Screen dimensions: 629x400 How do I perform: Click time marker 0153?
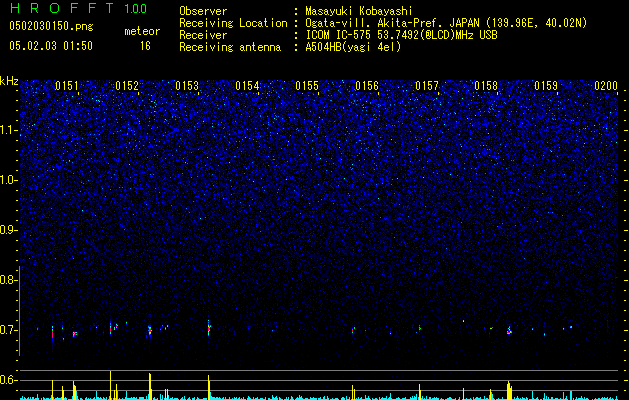coord(187,86)
